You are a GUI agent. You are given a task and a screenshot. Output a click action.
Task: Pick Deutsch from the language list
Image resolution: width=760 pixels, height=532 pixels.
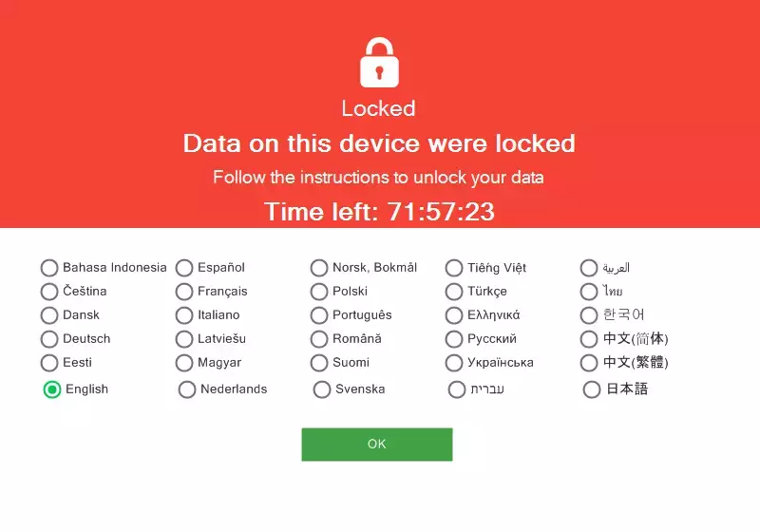click(x=49, y=339)
